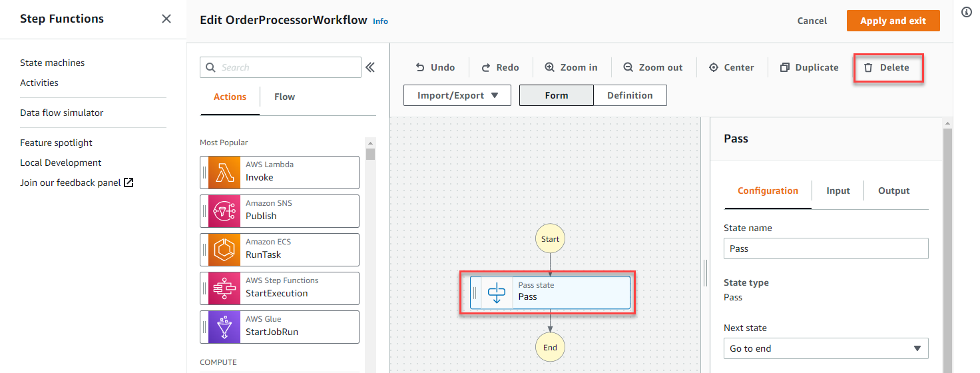Image resolution: width=980 pixels, height=373 pixels.
Task: Expand the Next state dropdown
Action: click(x=826, y=348)
